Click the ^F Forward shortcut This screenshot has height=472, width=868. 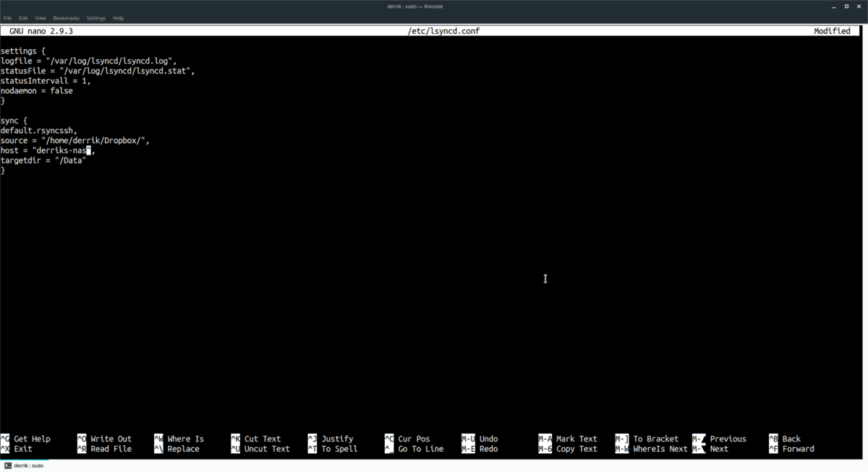coord(791,449)
